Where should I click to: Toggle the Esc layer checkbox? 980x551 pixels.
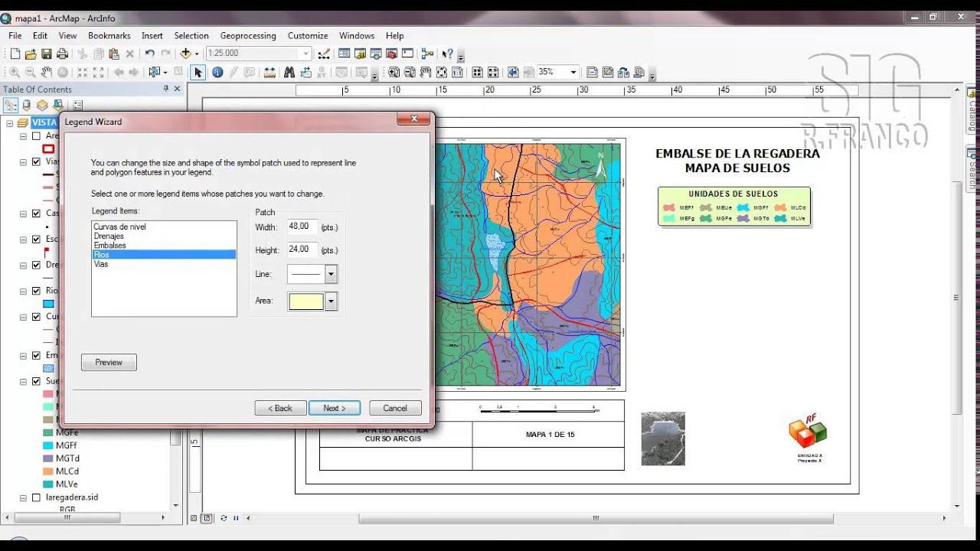tap(36, 239)
